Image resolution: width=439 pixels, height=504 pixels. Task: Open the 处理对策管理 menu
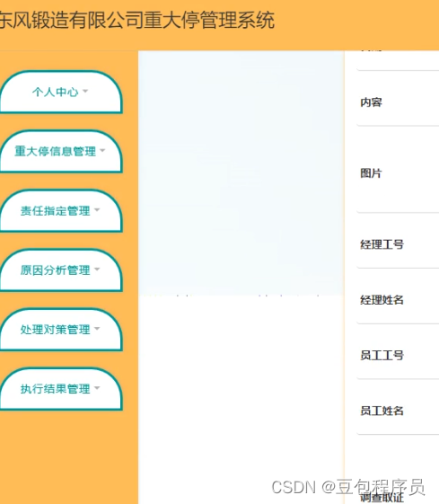pyautogui.click(x=61, y=330)
